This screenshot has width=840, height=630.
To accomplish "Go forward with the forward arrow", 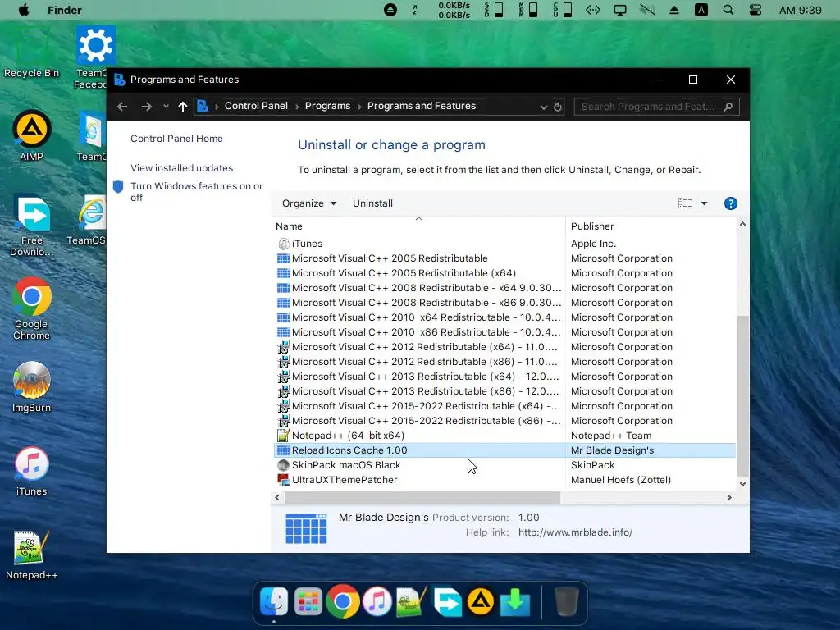I will tap(146, 107).
